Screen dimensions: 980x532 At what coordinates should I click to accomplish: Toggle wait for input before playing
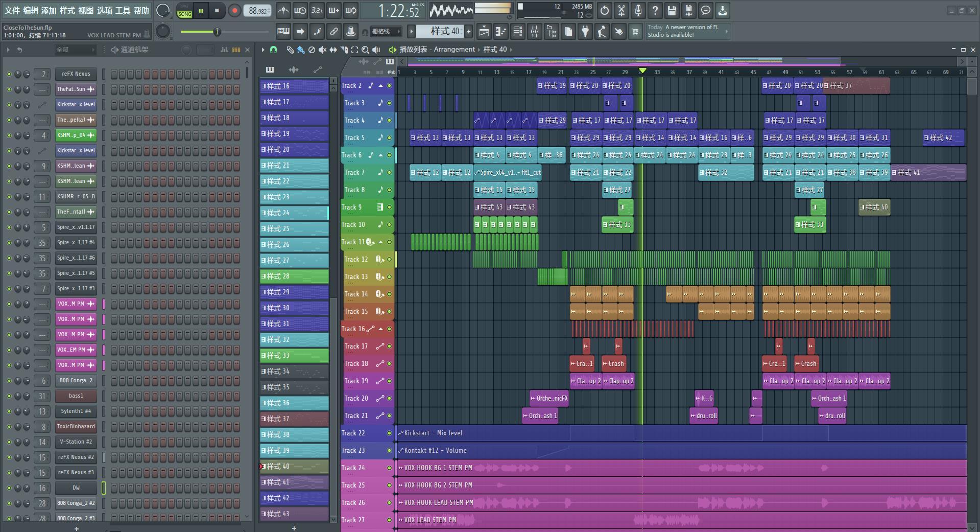pos(300,10)
